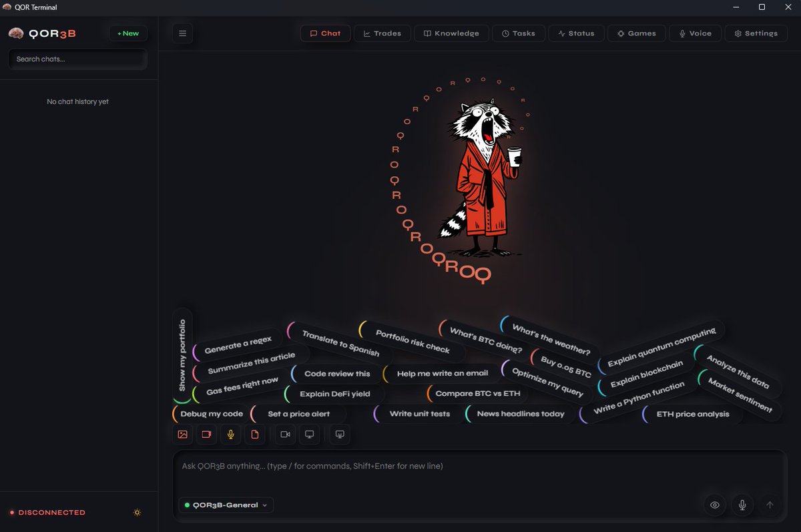Toggle the sun light theme icon
Screen dimensions: 801x532
point(138,513)
